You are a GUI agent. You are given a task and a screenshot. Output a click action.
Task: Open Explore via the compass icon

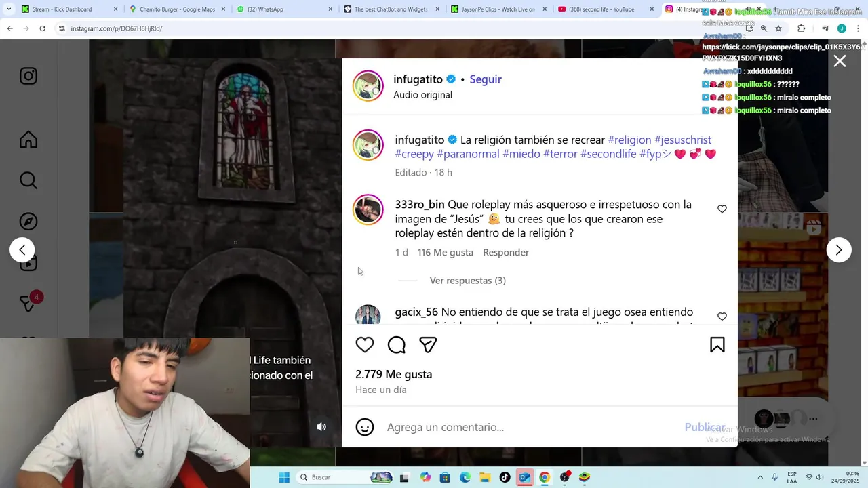coord(28,222)
